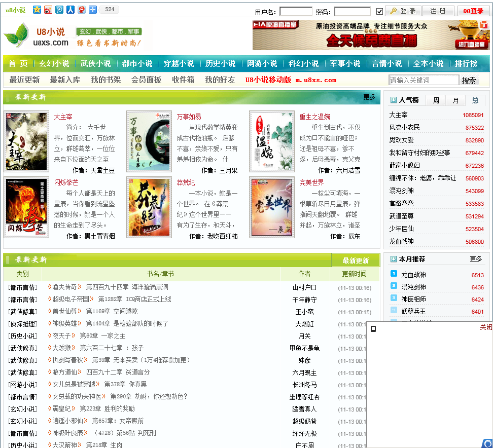
Task: Click 更多 in top 最新更新 header
Action: pyautogui.click(x=369, y=97)
